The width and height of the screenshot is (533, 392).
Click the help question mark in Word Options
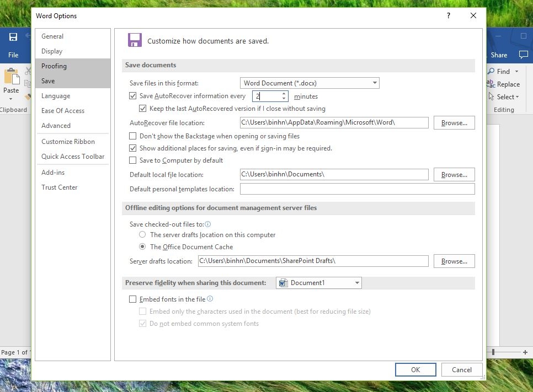pyautogui.click(x=449, y=15)
